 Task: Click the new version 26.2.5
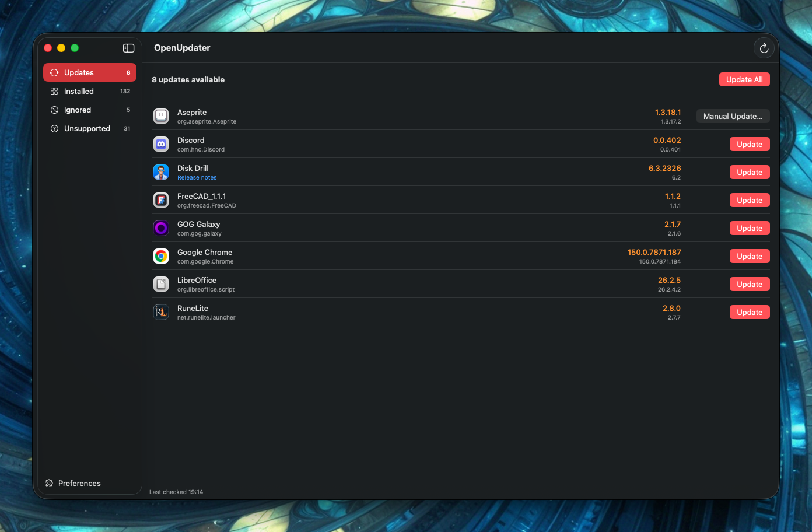tap(669, 280)
